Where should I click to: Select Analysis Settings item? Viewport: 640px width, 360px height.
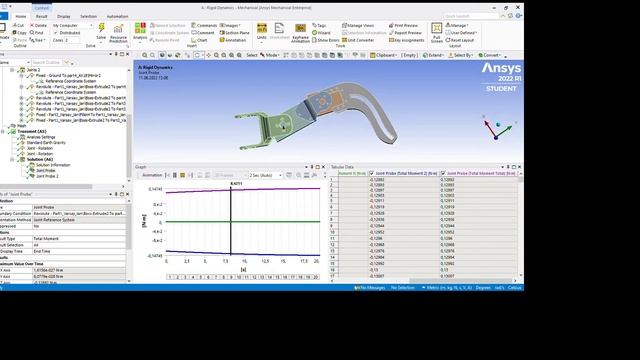coord(41,137)
